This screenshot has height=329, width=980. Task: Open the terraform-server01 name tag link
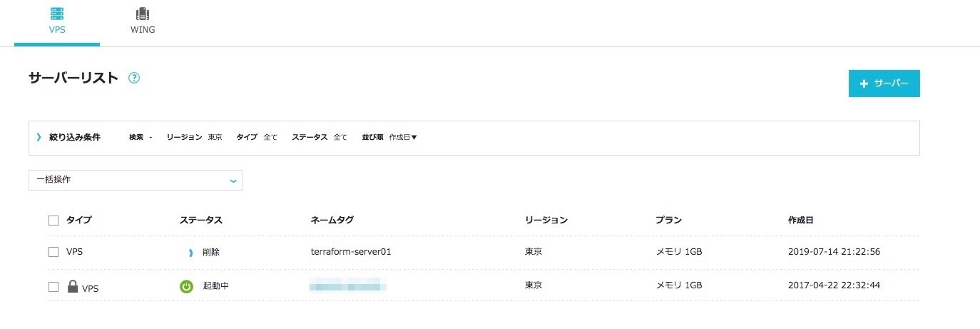tap(351, 252)
